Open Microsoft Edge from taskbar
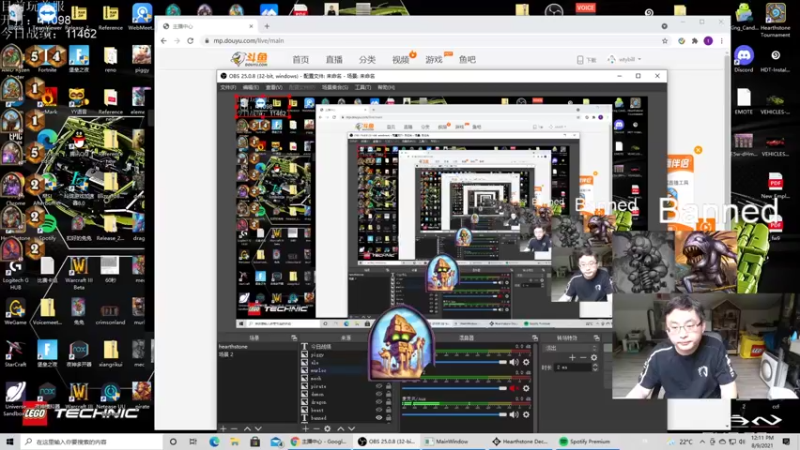This screenshot has height=450, width=800. tap(214, 441)
